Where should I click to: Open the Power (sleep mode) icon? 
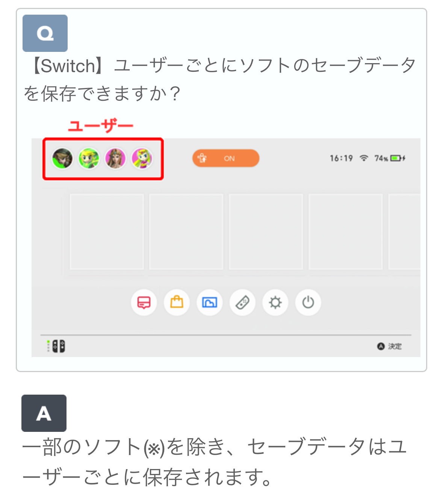click(x=308, y=302)
